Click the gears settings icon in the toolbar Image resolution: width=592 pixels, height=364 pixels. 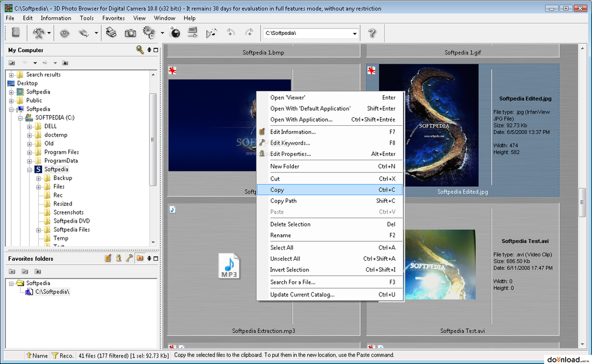[149, 33]
